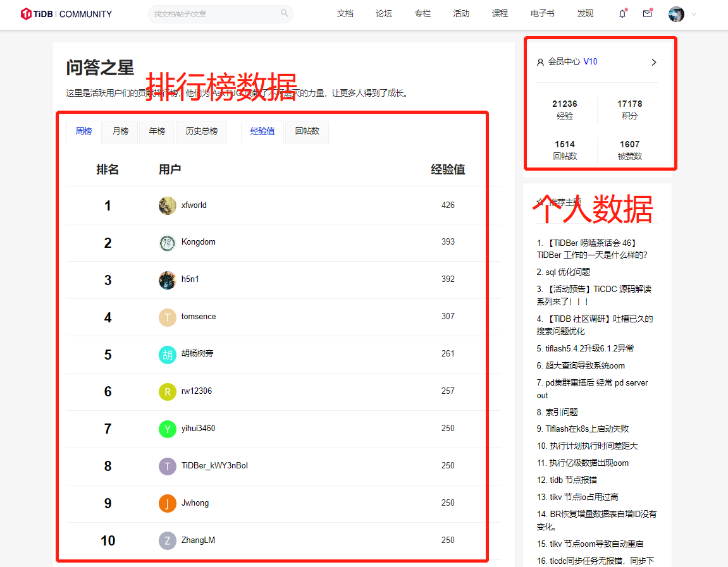Open topic tikv 节点io占用过高
Screen dimensions: 728x567
coord(577,497)
